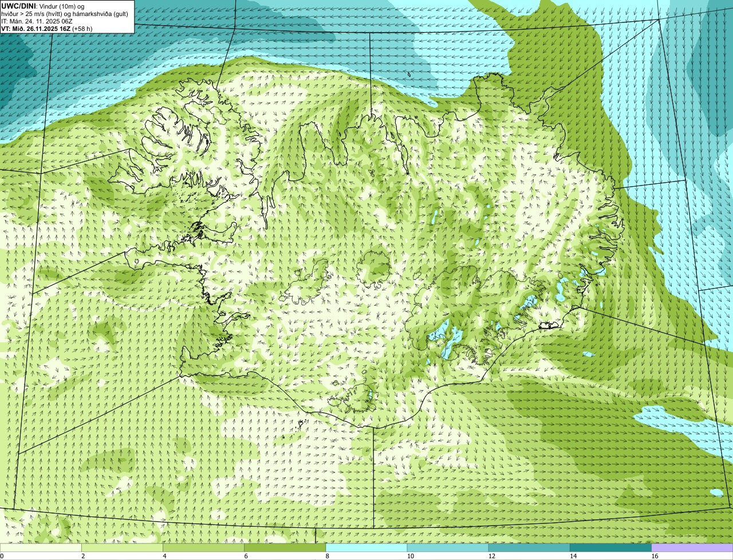Click the scale label "4"
The width and height of the screenshot is (733, 560).
(x=164, y=556)
